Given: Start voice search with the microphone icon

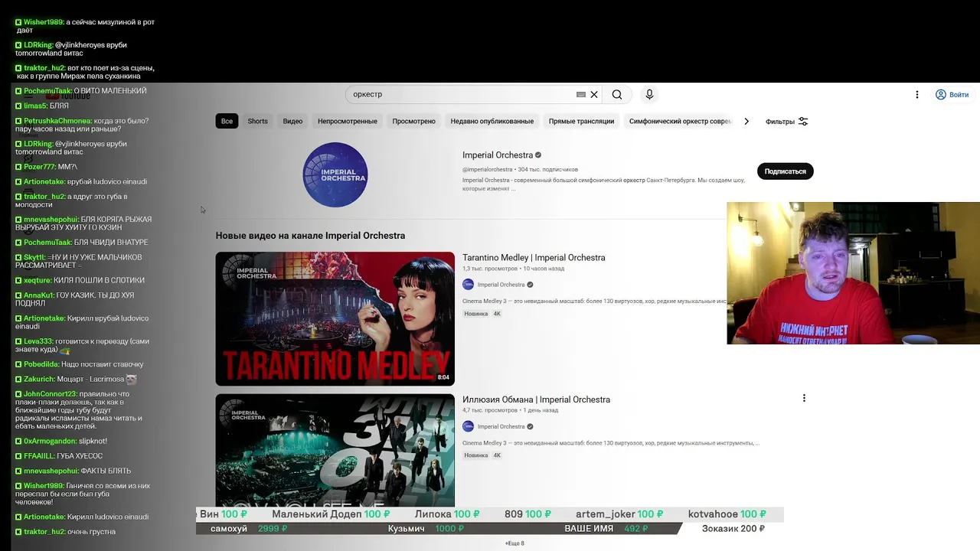Looking at the screenshot, I should click(649, 95).
